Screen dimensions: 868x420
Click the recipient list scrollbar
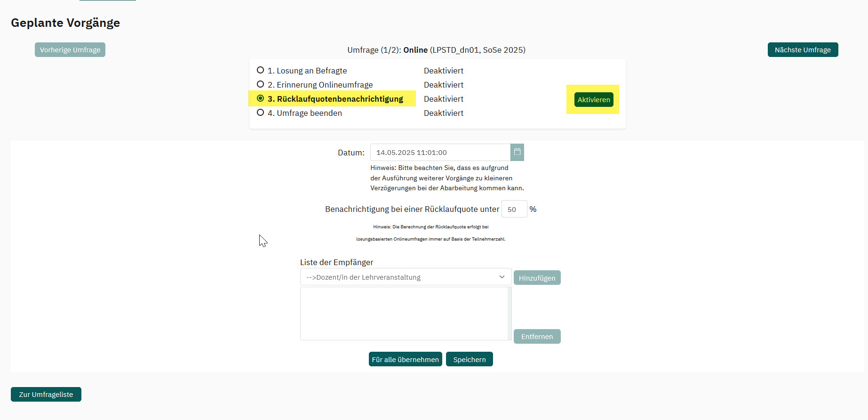point(510,314)
